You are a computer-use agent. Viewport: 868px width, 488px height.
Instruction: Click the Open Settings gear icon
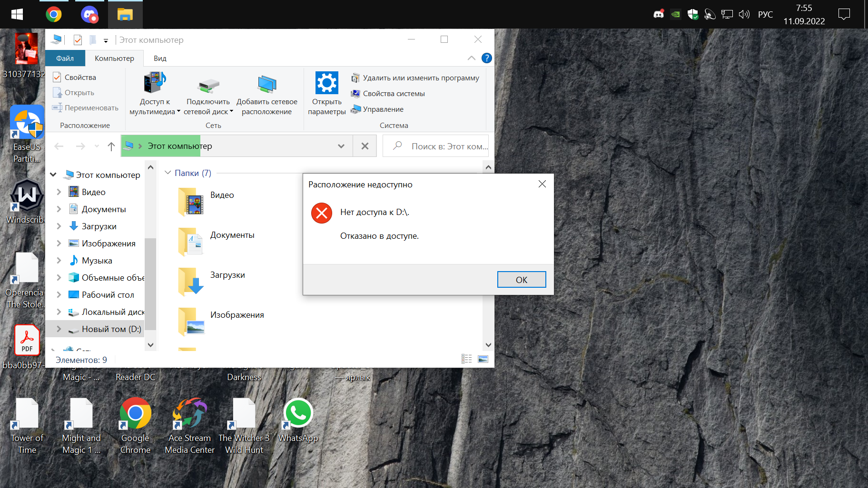326,84
